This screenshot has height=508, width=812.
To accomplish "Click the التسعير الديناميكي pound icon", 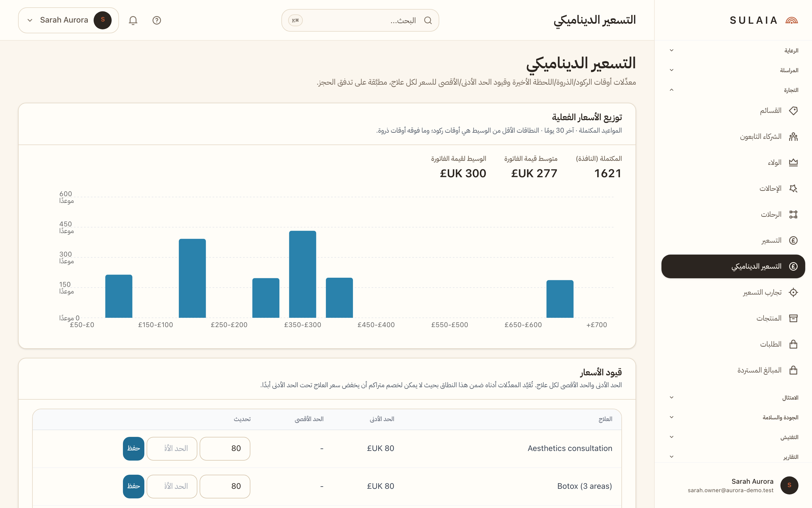I will [793, 266].
